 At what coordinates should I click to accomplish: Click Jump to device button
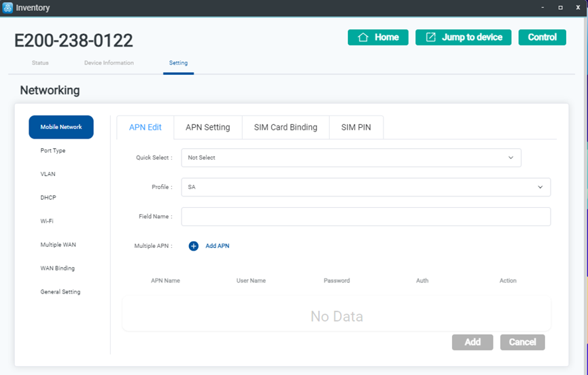click(464, 37)
